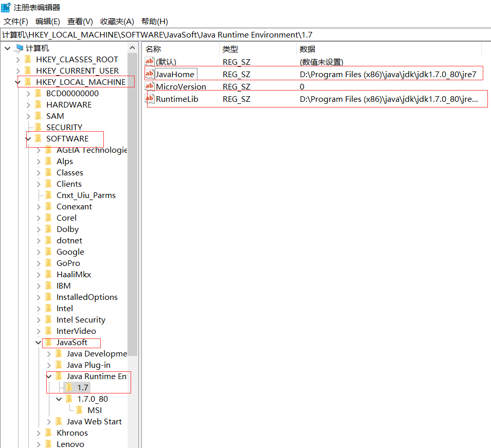Click the GoPro folder icon
Screen dimensions: 491x448
click(48, 263)
